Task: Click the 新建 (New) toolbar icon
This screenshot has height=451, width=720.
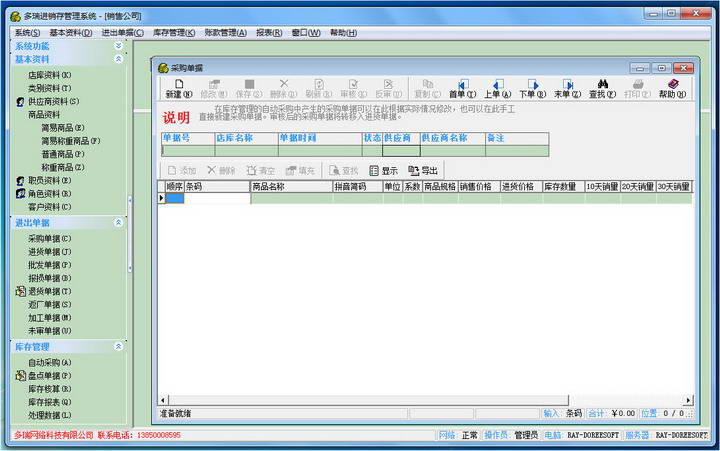Action: click(179, 84)
